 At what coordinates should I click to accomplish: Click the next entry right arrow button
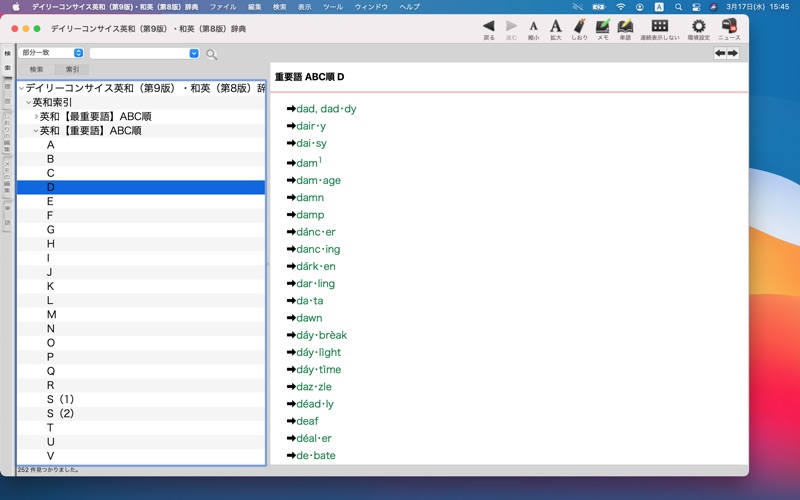(x=733, y=53)
